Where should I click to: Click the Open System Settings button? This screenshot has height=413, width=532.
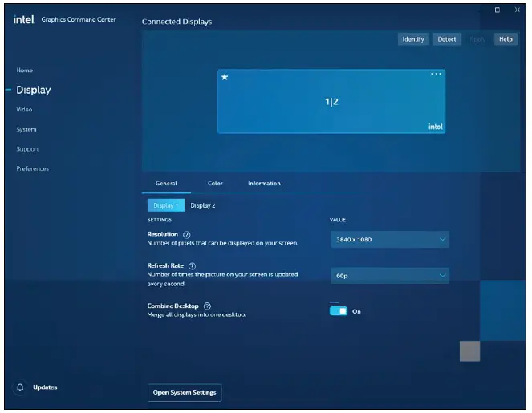click(x=185, y=393)
